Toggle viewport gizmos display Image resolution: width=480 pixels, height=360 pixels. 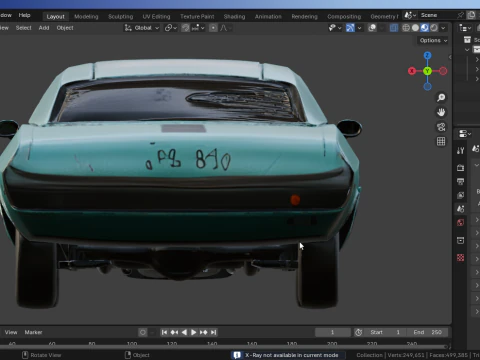click(x=350, y=28)
